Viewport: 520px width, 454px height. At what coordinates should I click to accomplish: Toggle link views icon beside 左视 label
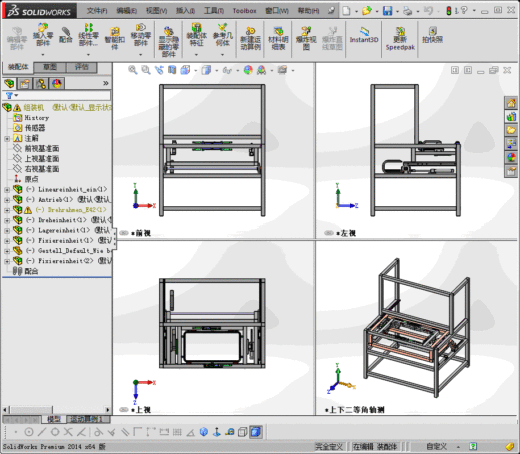click(x=329, y=233)
